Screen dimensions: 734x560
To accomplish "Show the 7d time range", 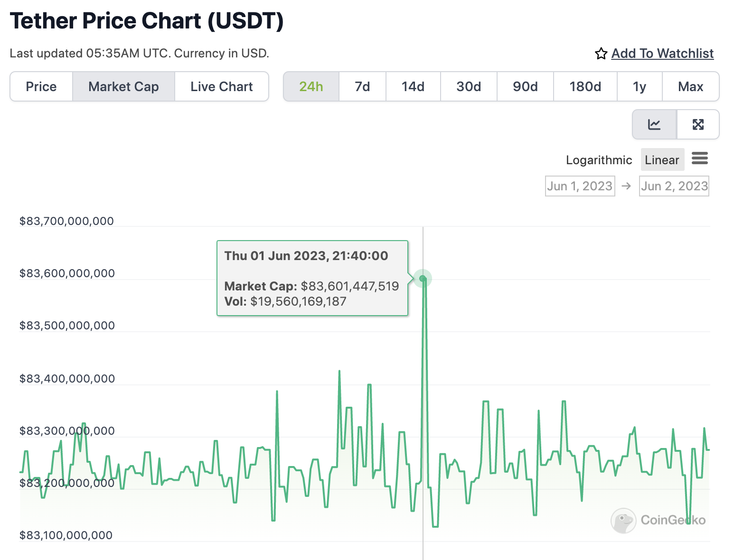I will pos(362,86).
